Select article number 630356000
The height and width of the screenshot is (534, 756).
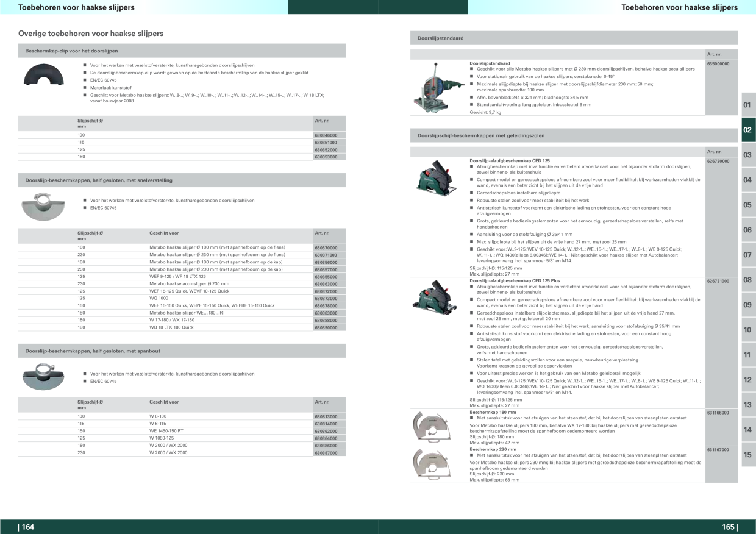coord(326,262)
